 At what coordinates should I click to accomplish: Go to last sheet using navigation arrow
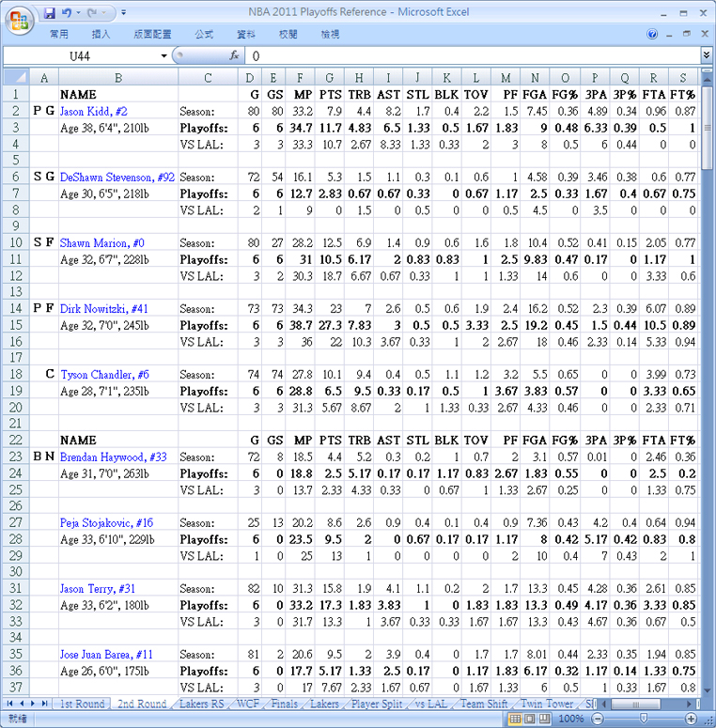(44, 704)
